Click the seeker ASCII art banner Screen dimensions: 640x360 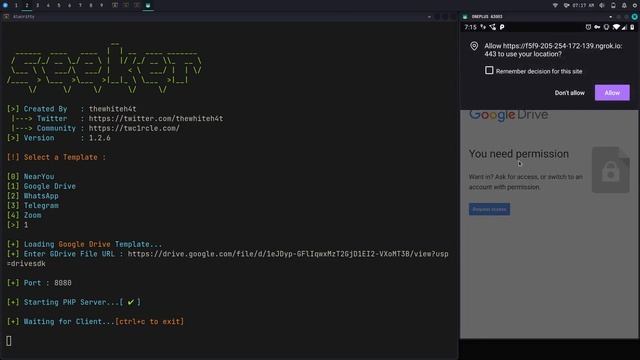104,68
